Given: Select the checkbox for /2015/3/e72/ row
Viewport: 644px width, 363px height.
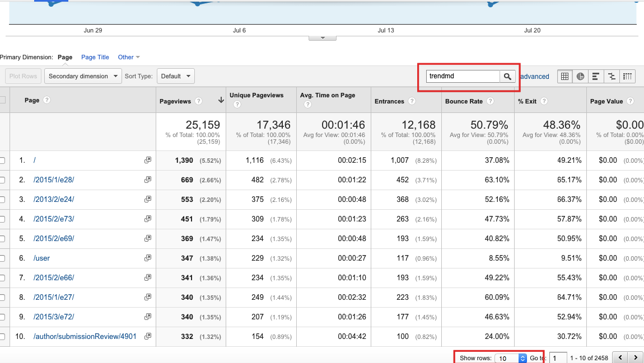Looking at the screenshot, I should coord(2,317).
